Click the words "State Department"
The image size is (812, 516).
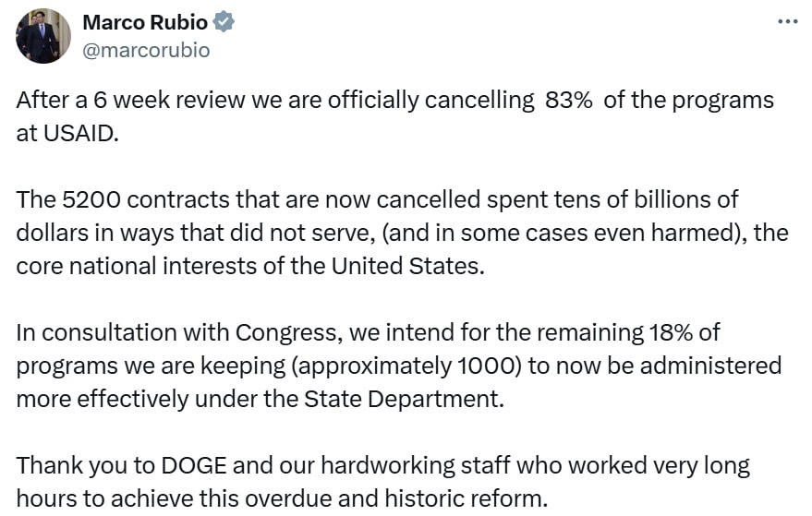coord(403,399)
